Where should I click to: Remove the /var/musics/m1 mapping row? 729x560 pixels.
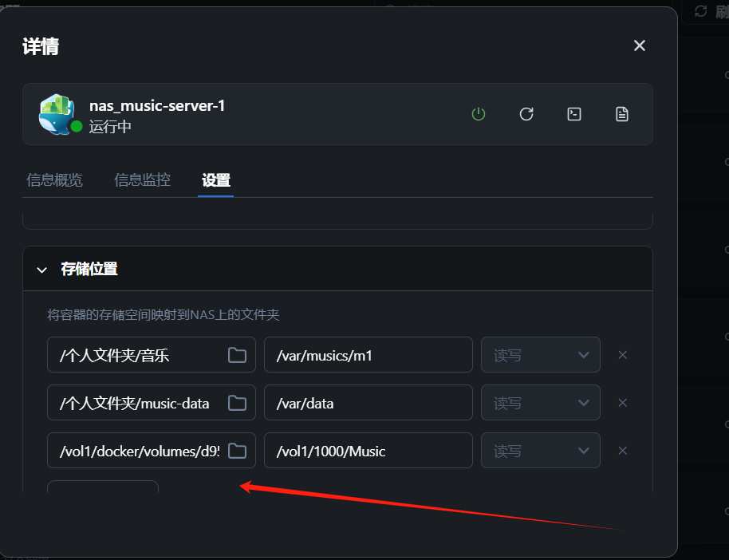[x=623, y=355]
